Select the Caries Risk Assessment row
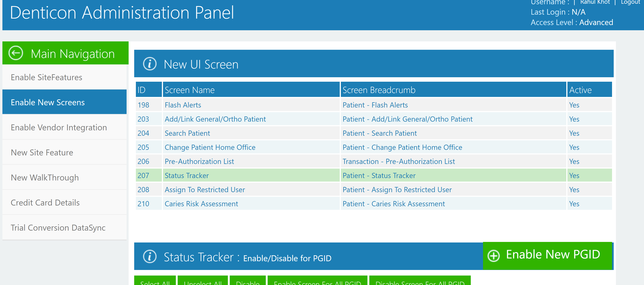 [374, 203]
